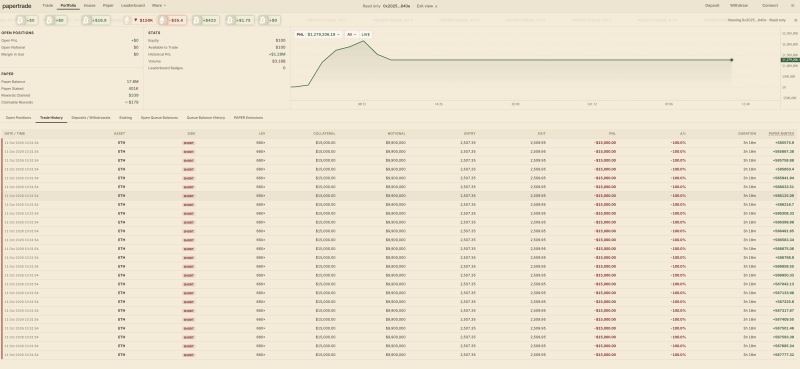
Task: Click the read-only address 0x2025...840e in header
Action: (x=396, y=6)
